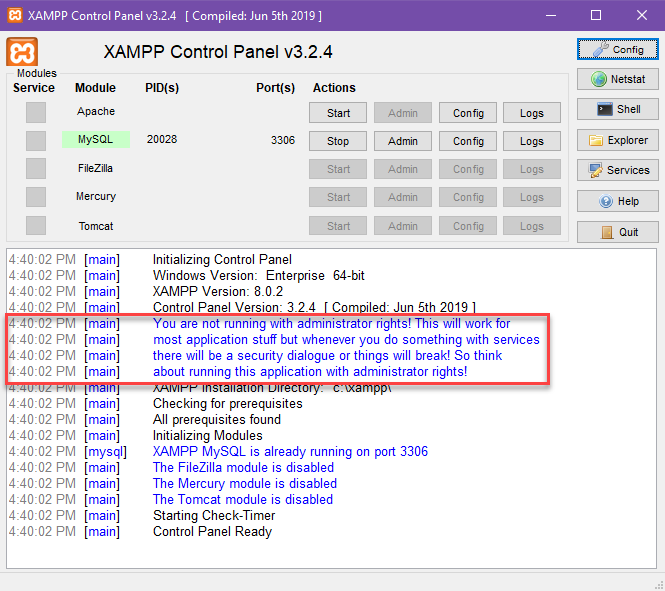Click the FileZilla Admin button
Screen dimensions: 665x591
pos(403,169)
